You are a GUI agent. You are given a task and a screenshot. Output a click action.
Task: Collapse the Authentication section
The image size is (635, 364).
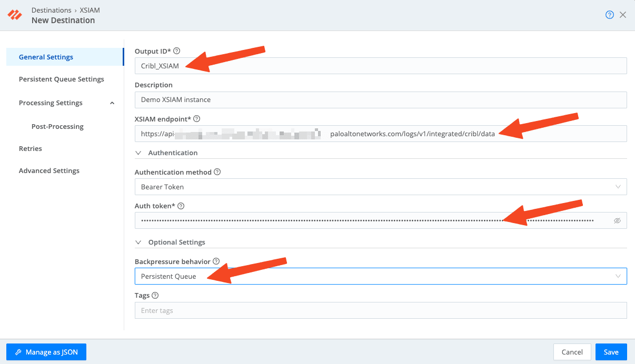139,153
